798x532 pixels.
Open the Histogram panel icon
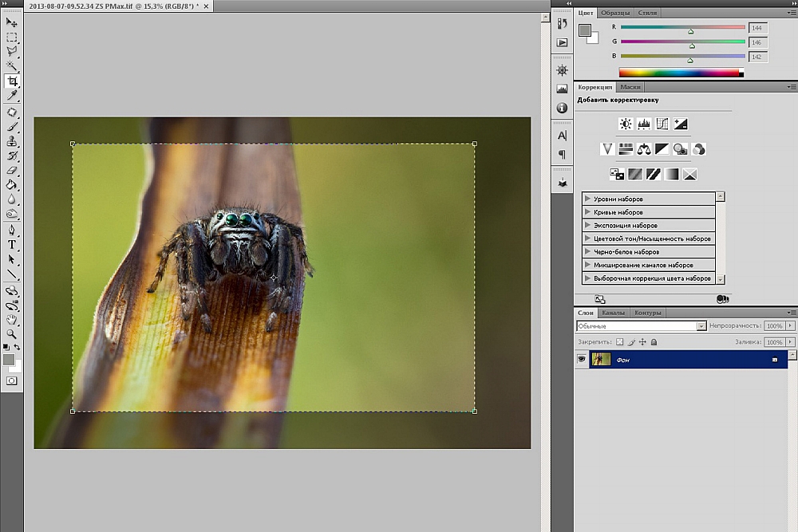click(562, 89)
